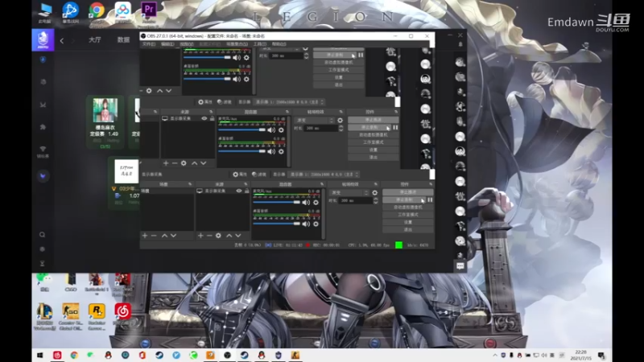Image resolution: width=644 pixels, height=362 pixels.
Task: Open OBS 编辑 menu
Action: click(167, 44)
